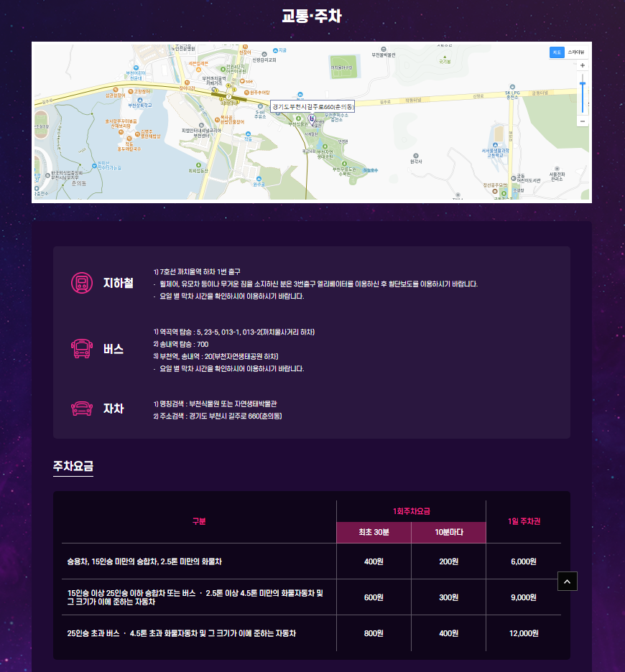The image size is (625, 672).
Task: Click the 경기도 부천시 길주로660 address label
Action: [312, 106]
